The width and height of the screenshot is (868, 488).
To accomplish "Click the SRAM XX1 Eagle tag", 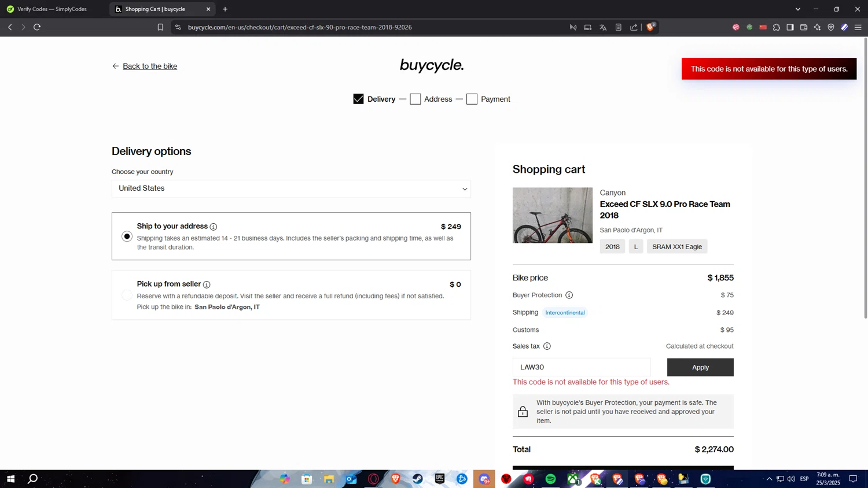I will pos(677,247).
